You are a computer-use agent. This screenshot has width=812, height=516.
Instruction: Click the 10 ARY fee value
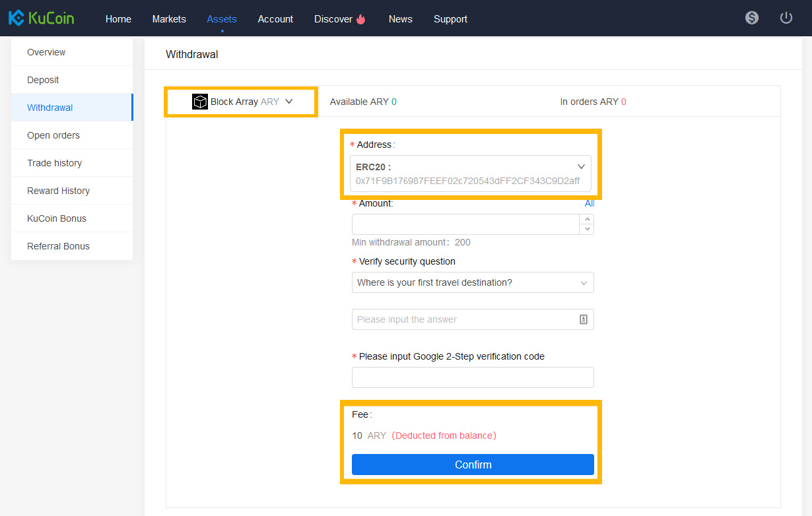369,435
